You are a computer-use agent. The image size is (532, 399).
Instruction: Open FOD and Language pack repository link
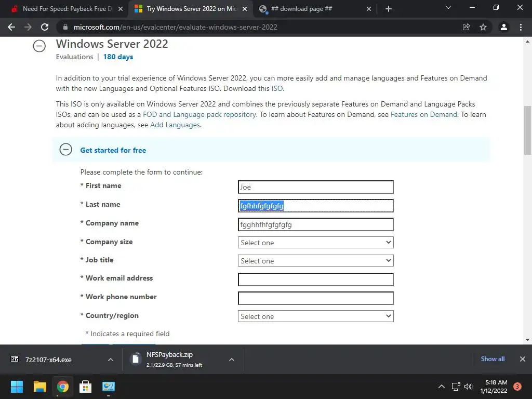pyautogui.click(x=199, y=115)
